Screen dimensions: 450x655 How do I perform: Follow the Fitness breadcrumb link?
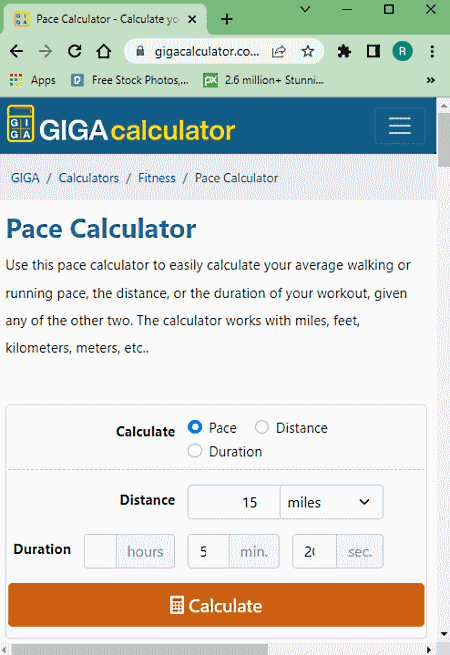click(157, 178)
